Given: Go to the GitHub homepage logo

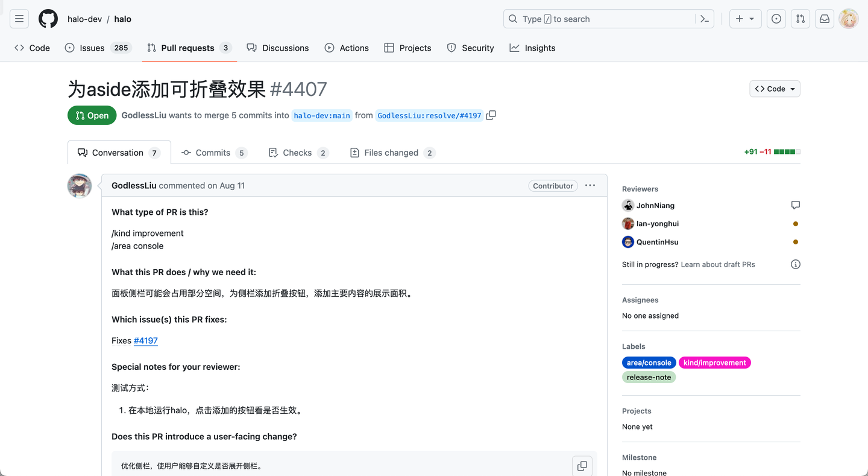Looking at the screenshot, I should pos(48,19).
